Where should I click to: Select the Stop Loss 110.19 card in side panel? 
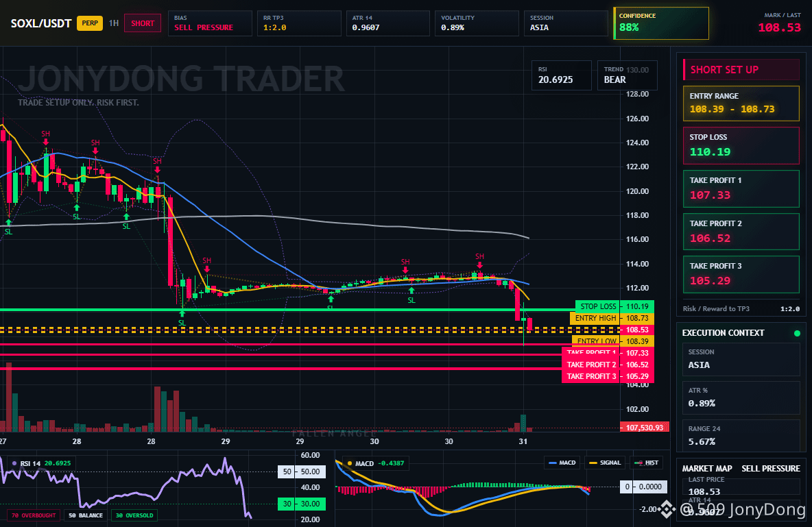tap(741, 145)
